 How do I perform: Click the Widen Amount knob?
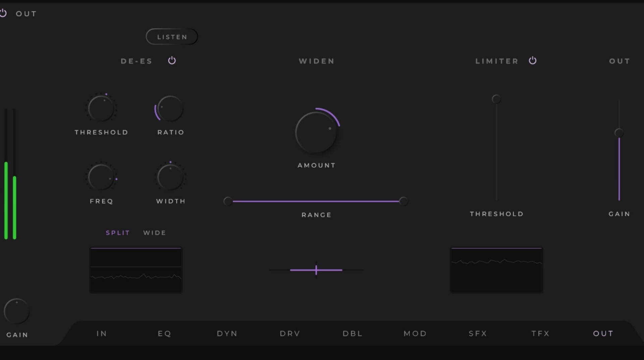[x=316, y=133]
